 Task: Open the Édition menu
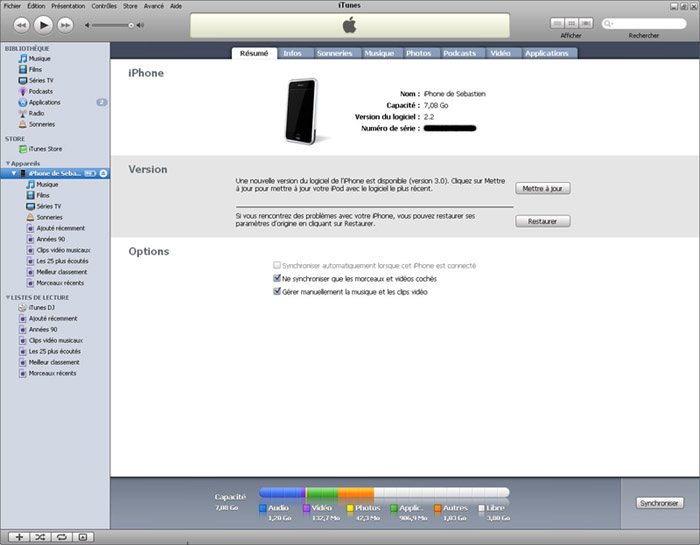click(36, 6)
